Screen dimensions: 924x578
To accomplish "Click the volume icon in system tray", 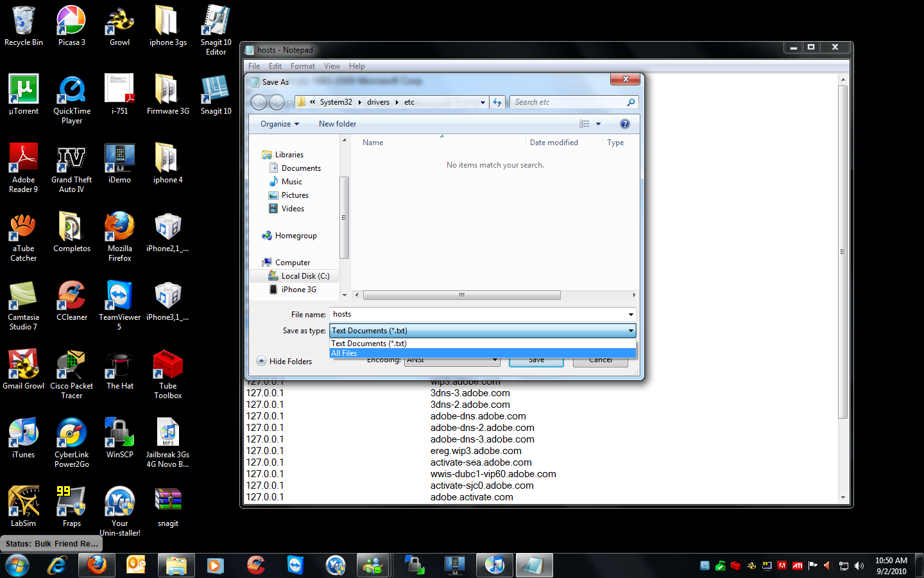I will pos(860,566).
